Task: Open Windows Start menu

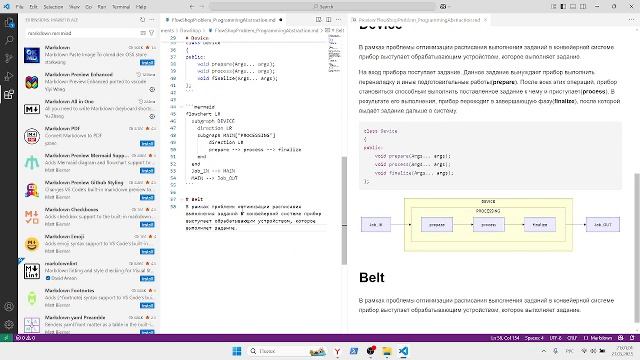Action: pos(237,351)
